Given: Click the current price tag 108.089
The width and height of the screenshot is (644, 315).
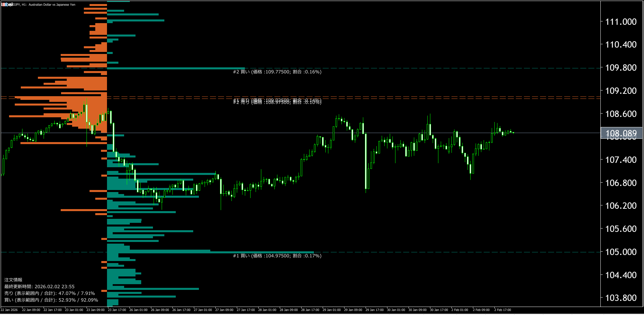Looking at the screenshot, I should [621, 133].
